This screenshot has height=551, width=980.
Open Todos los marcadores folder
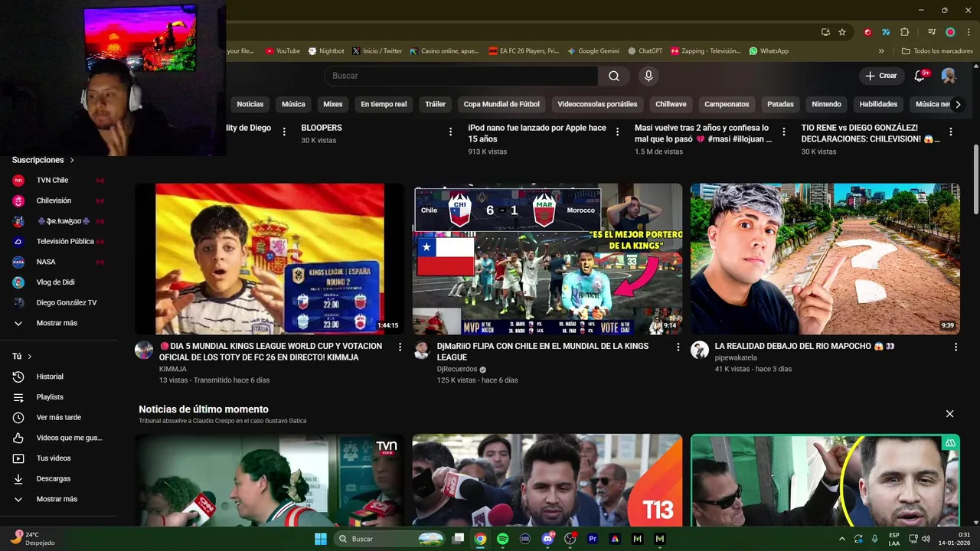click(x=937, y=51)
